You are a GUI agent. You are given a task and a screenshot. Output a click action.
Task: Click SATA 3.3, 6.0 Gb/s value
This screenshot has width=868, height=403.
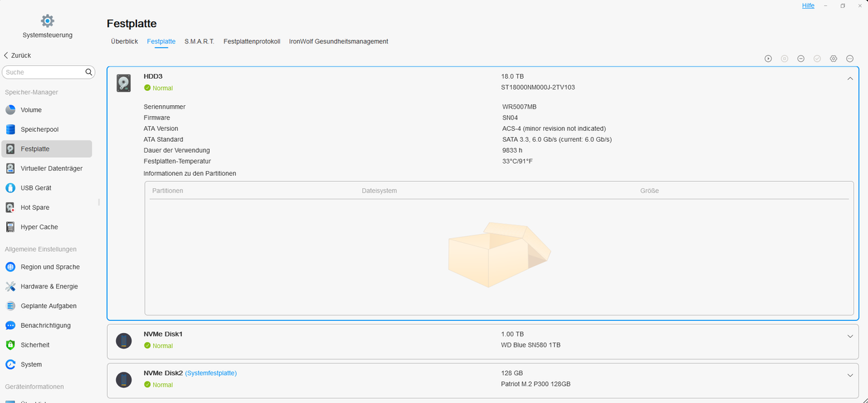(557, 139)
